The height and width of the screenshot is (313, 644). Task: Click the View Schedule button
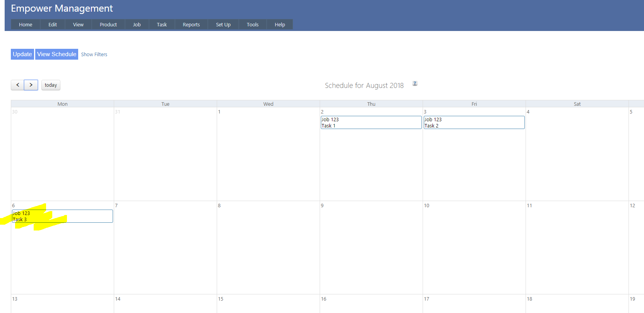coord(57,54)
